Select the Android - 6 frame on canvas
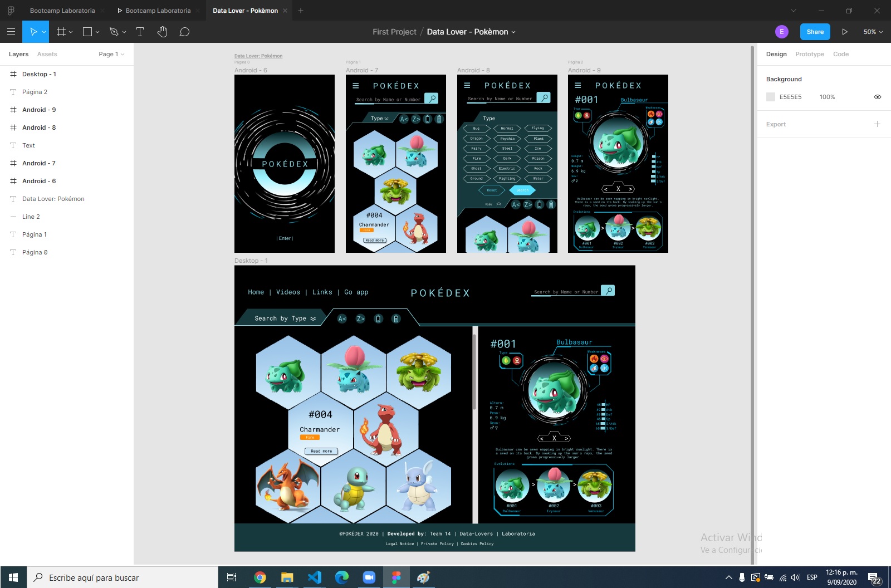 (285, 164)
